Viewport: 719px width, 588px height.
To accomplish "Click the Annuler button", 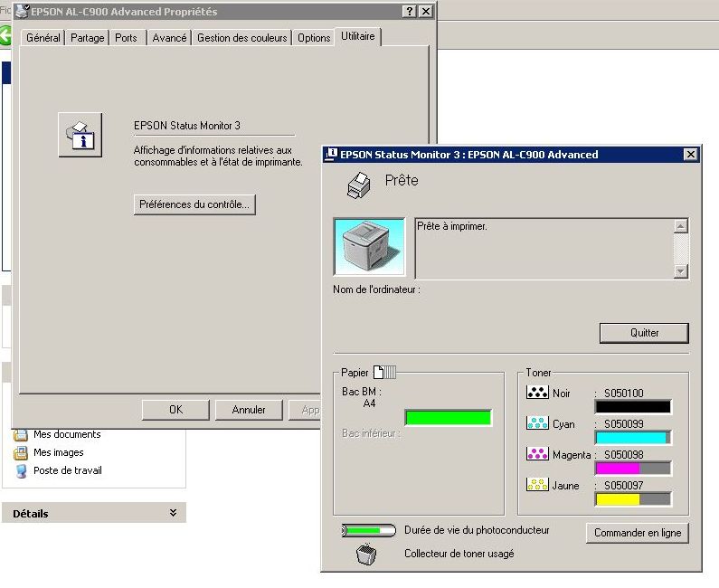I will [249, 410].
